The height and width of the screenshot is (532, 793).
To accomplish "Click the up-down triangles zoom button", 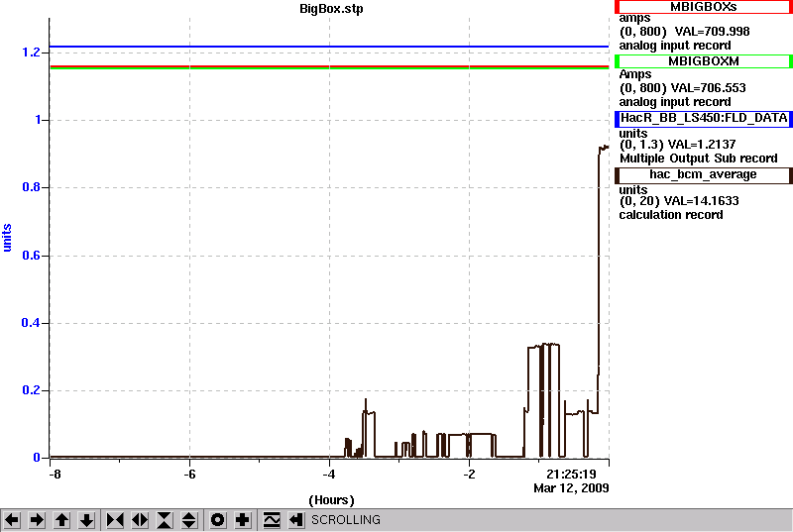I will pyautogui.click(x=189, y=520).
